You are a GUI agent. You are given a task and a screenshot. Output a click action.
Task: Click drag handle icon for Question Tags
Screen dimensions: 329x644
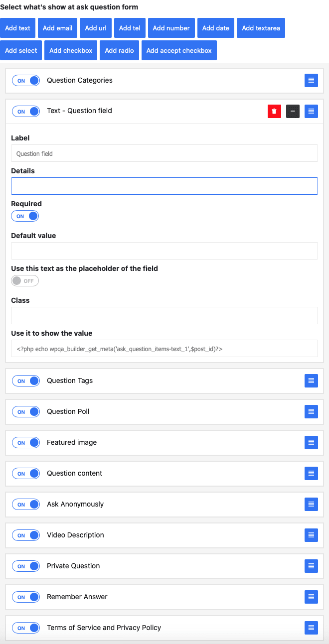tap(311, 381)
